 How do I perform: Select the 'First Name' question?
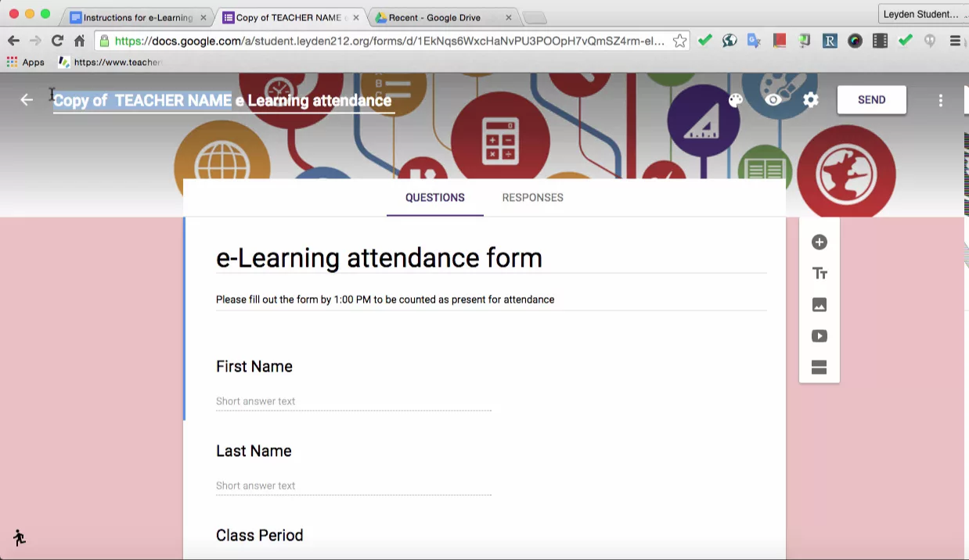[x=254, y=367]
